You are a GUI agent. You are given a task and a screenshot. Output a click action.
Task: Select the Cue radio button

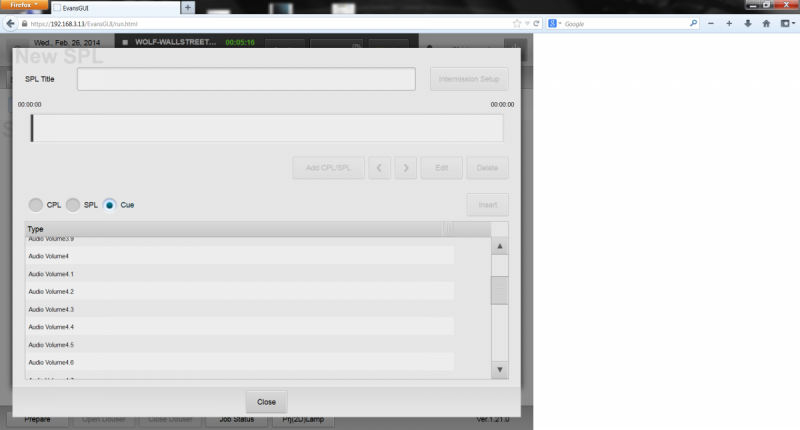click(110, 205)
